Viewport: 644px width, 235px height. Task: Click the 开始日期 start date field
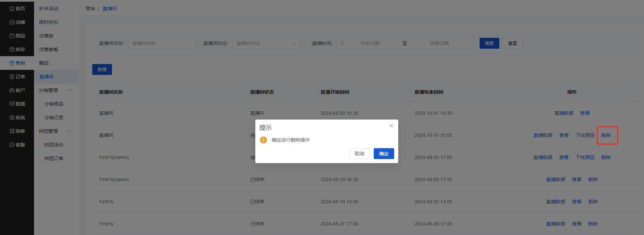370,43
